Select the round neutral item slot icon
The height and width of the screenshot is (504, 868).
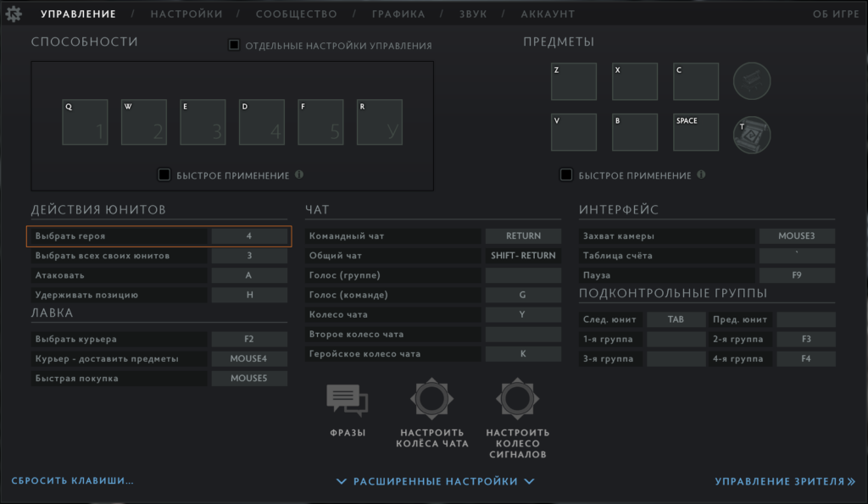click(752, 80)
